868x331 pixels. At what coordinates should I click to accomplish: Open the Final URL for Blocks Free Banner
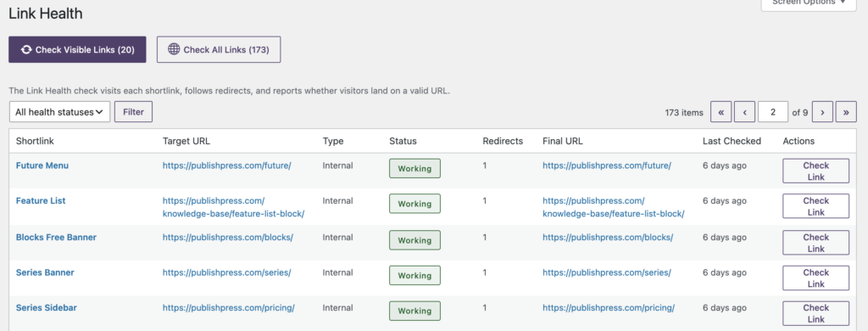608,238
